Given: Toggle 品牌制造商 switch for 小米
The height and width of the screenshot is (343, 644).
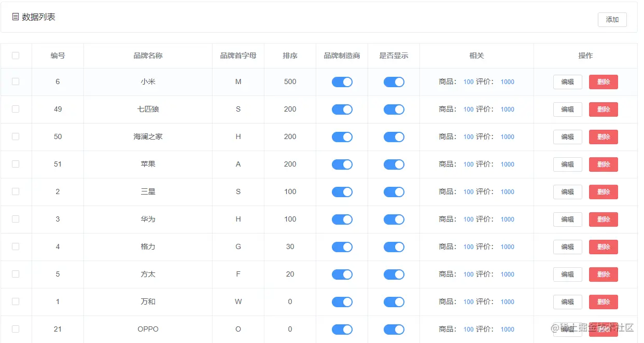Looking at the screenshot, I should [x=342, y=82].
